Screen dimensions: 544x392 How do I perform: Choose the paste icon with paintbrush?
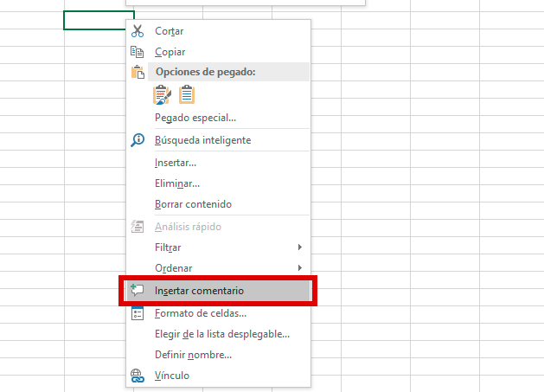coord(163,95)
